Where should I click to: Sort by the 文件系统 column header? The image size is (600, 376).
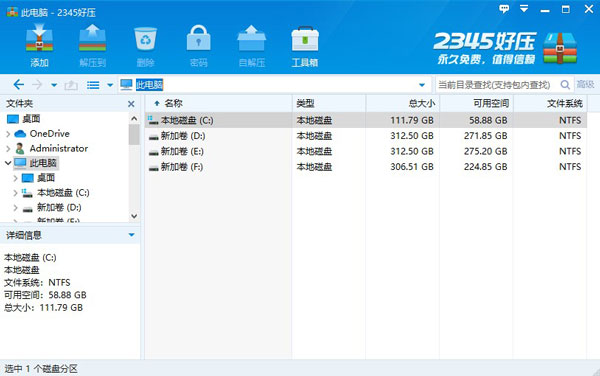click(x=550, y=103)
